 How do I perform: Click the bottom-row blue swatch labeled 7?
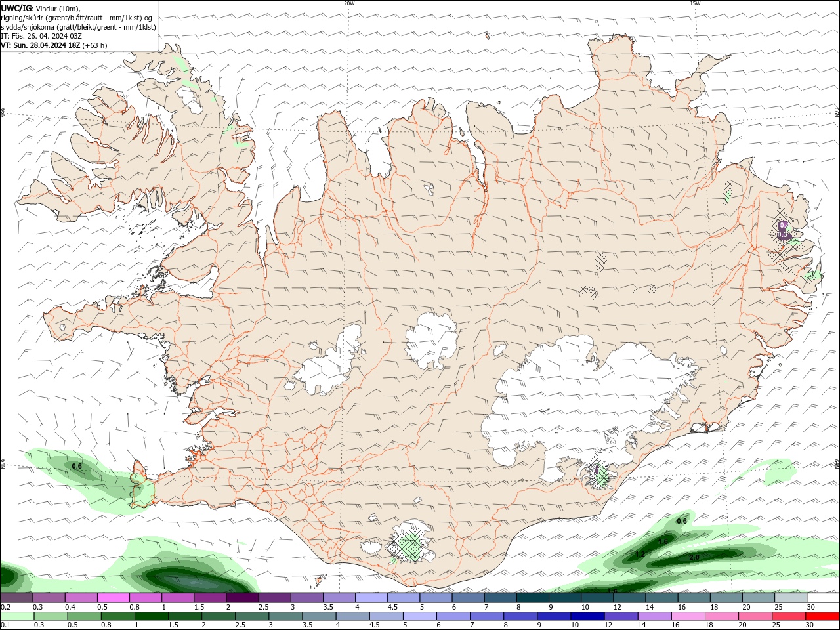coord(486,616)
